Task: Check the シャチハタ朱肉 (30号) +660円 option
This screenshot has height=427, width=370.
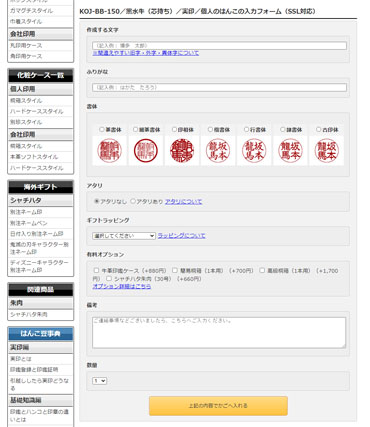Action: click(x=109, y=278)
